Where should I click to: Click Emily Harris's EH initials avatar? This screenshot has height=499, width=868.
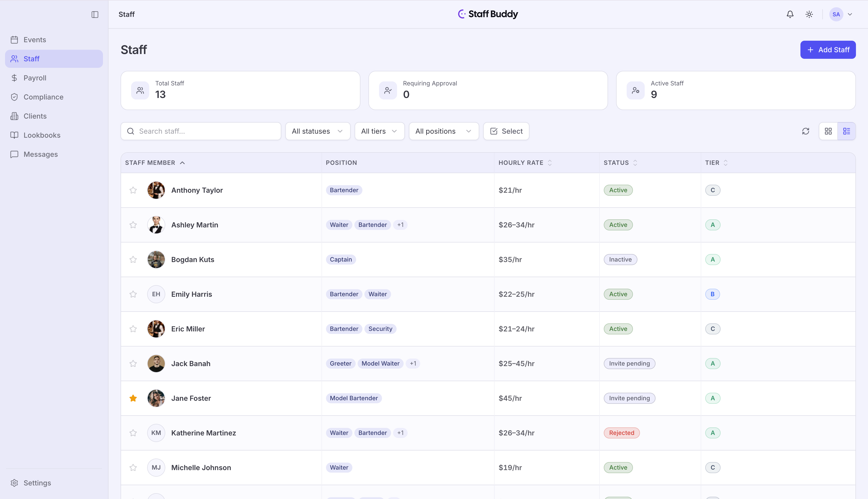(x=156, y=294)
